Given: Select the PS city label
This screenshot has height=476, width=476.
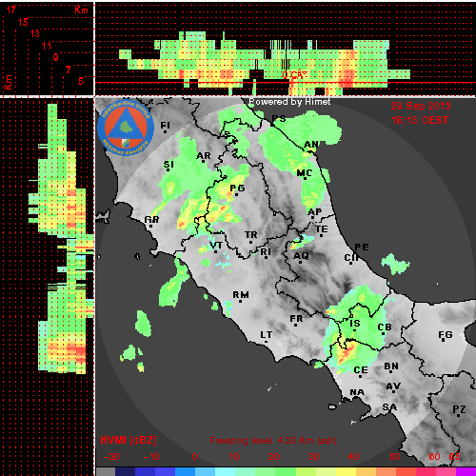Looking at the screenshot, I should [279, 118].
